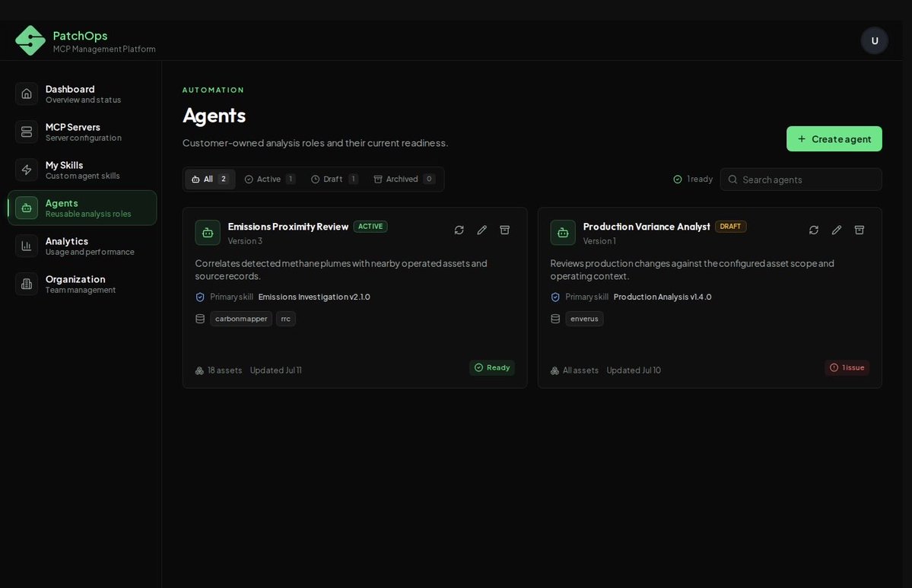
Task: Click the database icon beside enverus
Action: [x=555, y=319]
